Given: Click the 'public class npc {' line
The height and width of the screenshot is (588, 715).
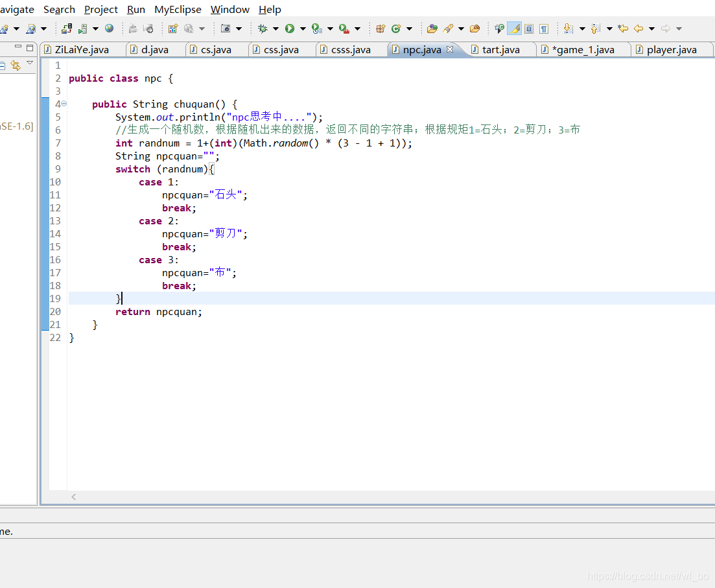Looking at the screenshot, I should tap(121, 78).
